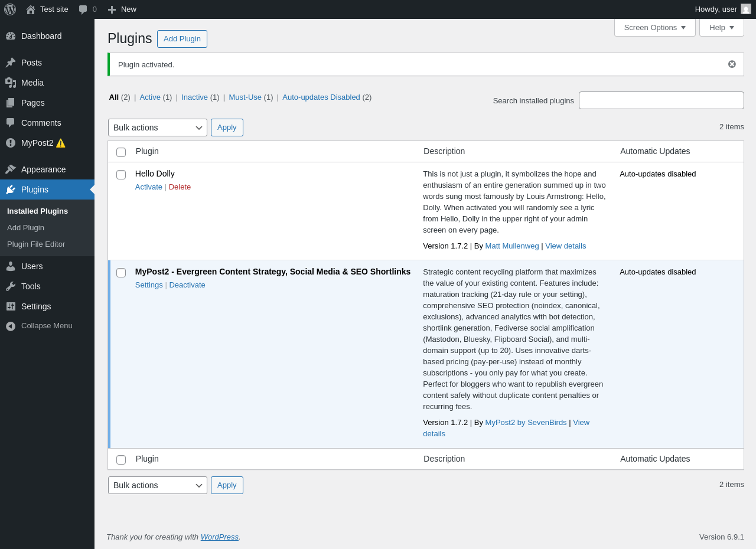This screenshot has height=549, width=756.
Task: Click the Plugins plug icon
Action: 11,189
